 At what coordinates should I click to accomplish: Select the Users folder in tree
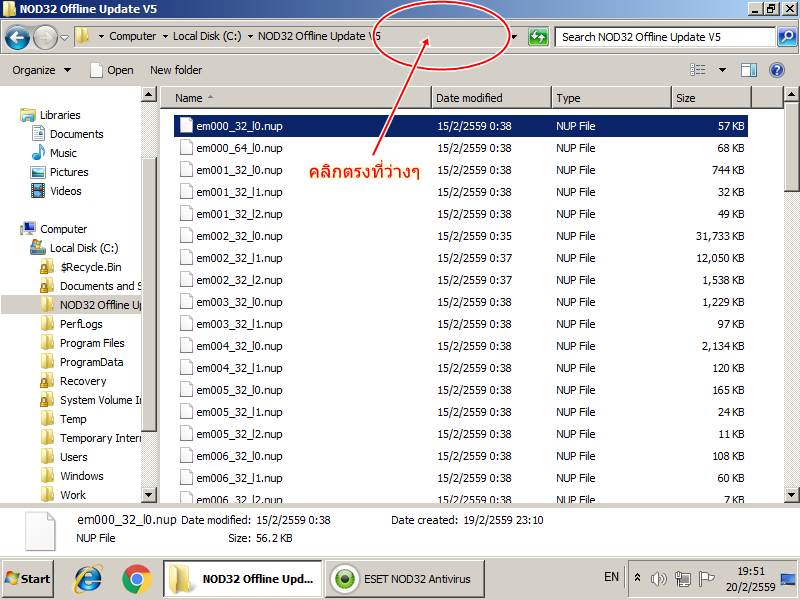(x=73, y=457)
